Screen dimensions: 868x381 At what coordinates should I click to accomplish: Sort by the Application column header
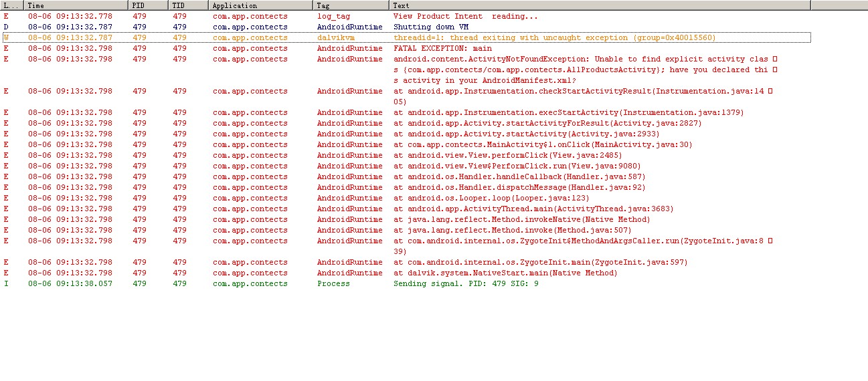[x=262, y=5]
